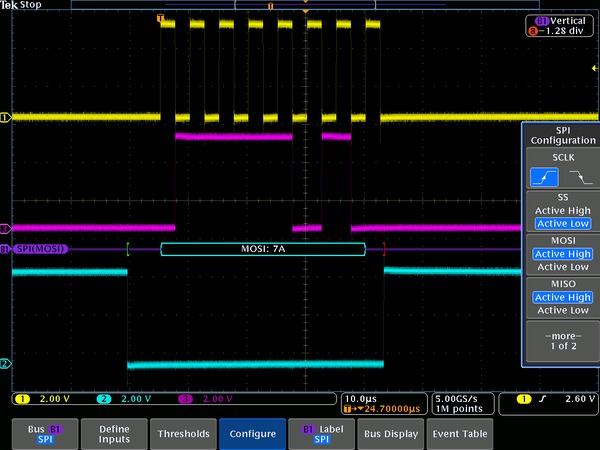The width and height of the screenshot is (600, 450).
Task: Open the Thresholds menu
Action: (x=183, y=434)
